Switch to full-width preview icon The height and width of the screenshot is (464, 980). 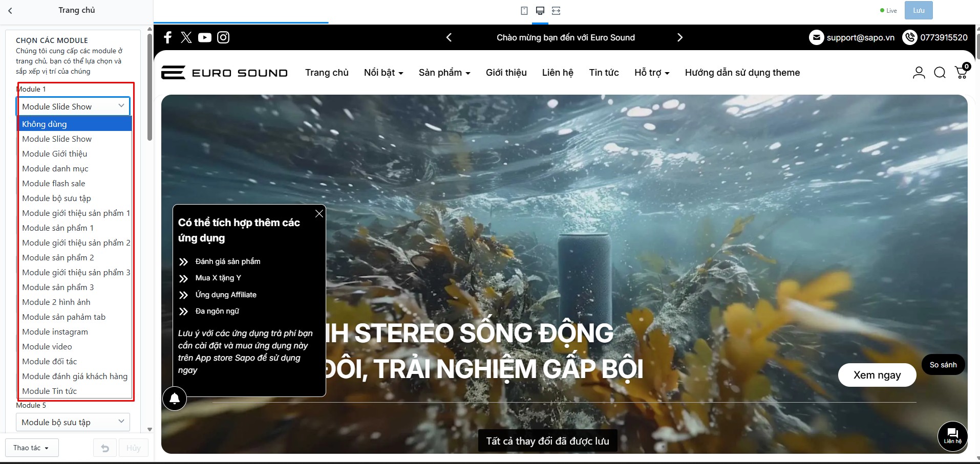(556, 11)
